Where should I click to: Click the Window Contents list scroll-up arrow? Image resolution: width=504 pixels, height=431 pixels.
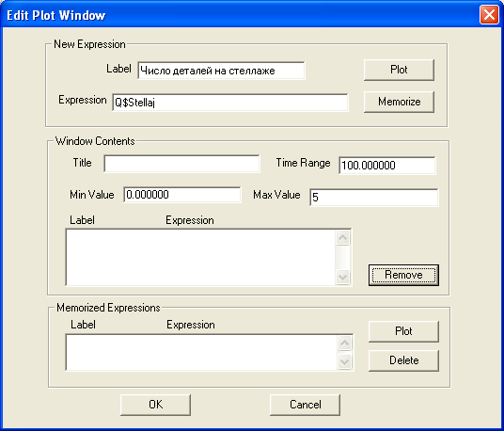click(342, 238)
